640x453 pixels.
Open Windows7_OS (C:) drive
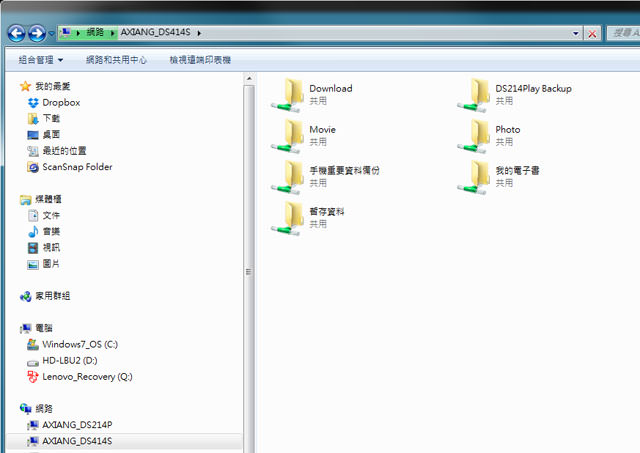80,344
